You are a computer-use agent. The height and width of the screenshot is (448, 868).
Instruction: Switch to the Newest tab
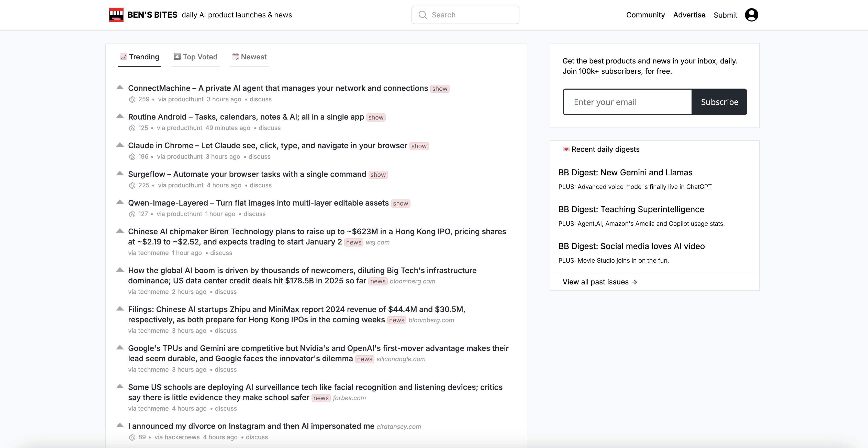pos(249,57)
